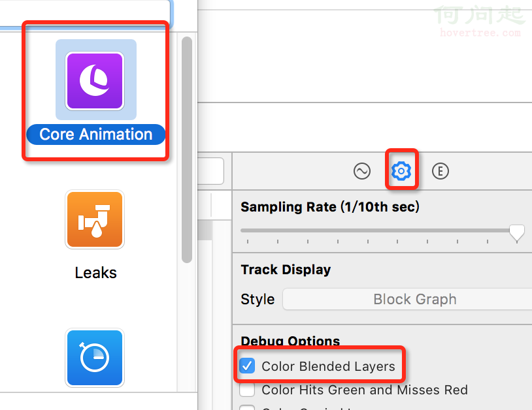Viewport: 532px width, 410px height.
Task: Click the template list vertical scrollbar
Action: 187,150
